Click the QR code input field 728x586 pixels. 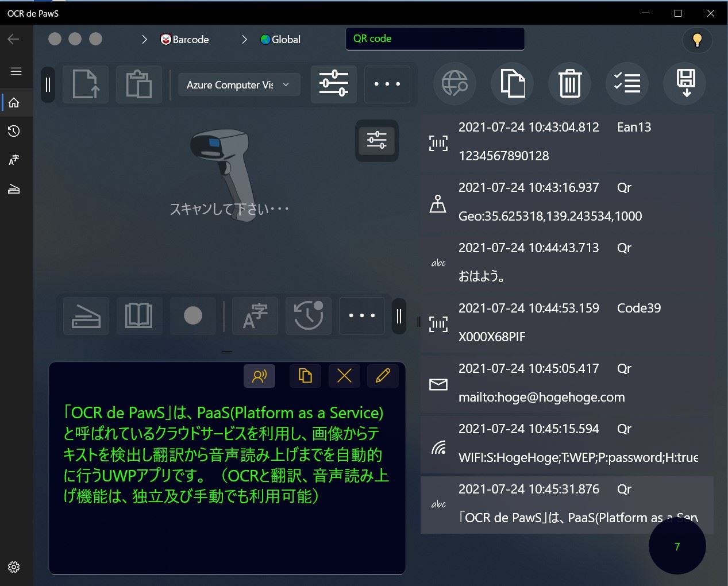tap(434, 39)
